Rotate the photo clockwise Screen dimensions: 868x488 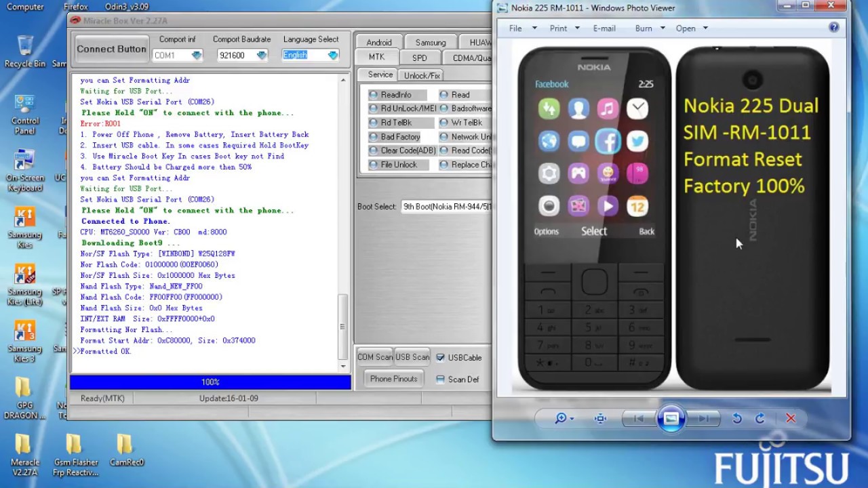760,419
